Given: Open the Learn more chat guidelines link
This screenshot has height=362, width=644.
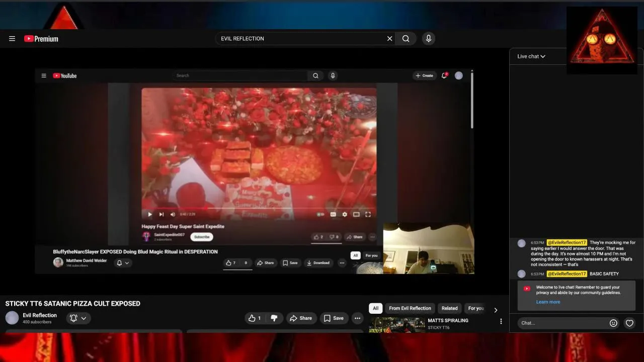Looking at the screenshot, I should (x=548, y=302).
